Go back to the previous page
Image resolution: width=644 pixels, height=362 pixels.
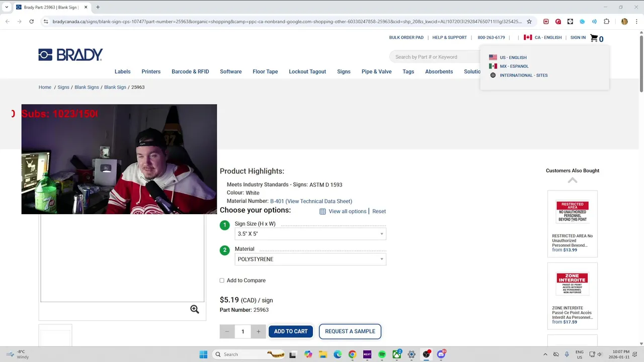(x=8, y=22)
